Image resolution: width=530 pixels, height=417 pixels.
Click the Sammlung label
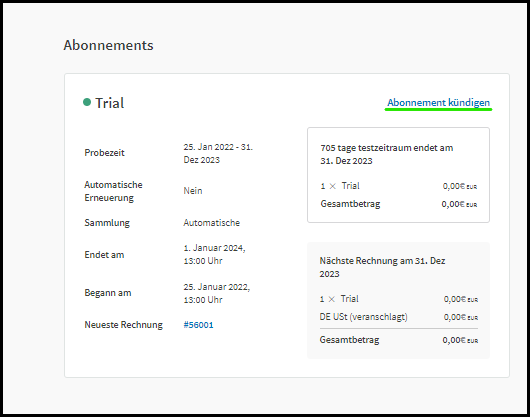pos(107,223)
